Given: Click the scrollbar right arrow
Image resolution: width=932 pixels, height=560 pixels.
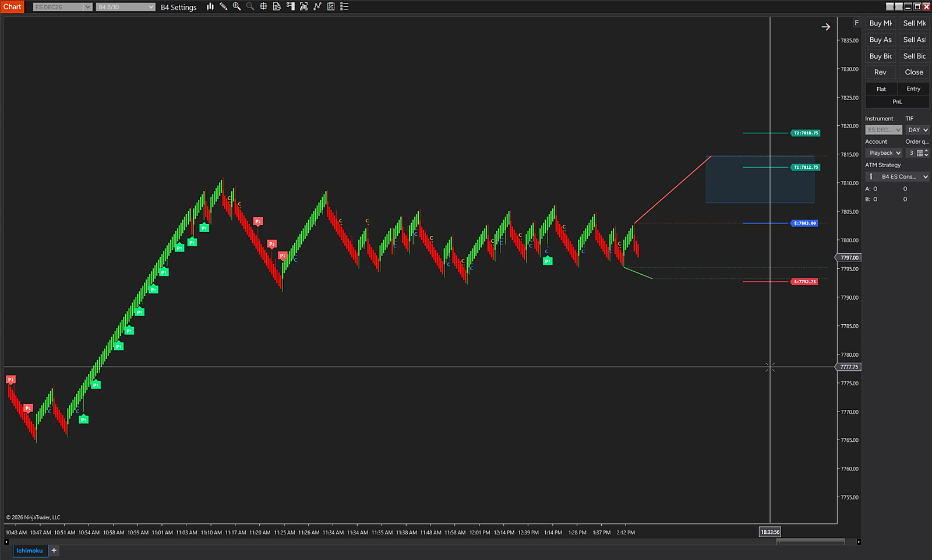Looking at the screenshot, I should click(859, 541).
